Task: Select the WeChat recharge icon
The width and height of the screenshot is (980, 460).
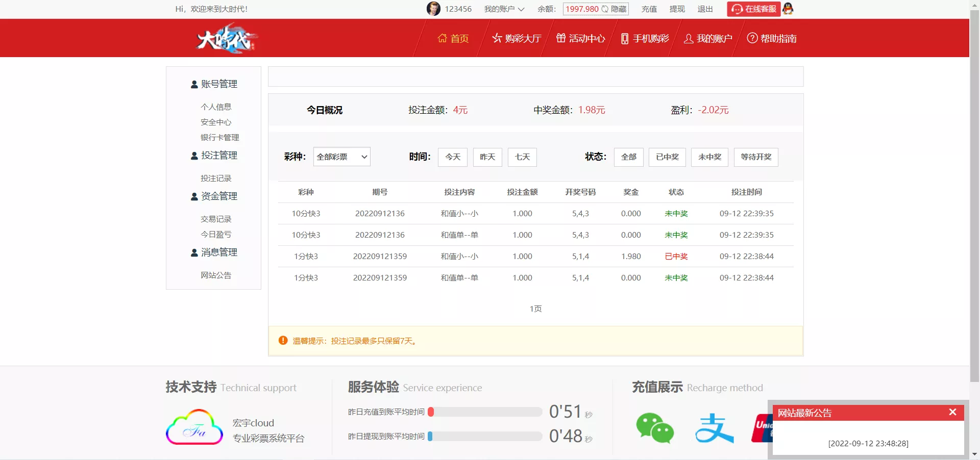Action: [655, 428]
